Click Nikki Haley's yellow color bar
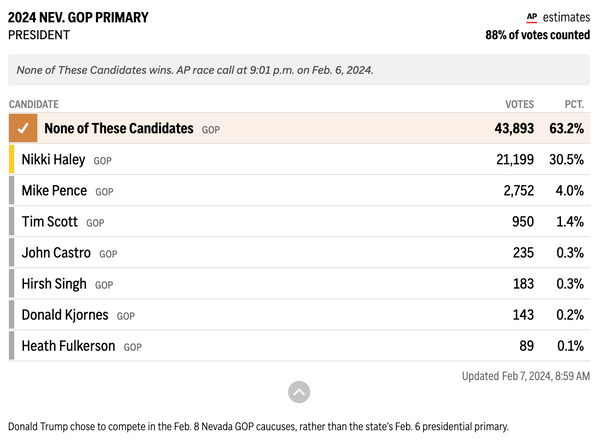Screen dimensions: 600x445 11,159
